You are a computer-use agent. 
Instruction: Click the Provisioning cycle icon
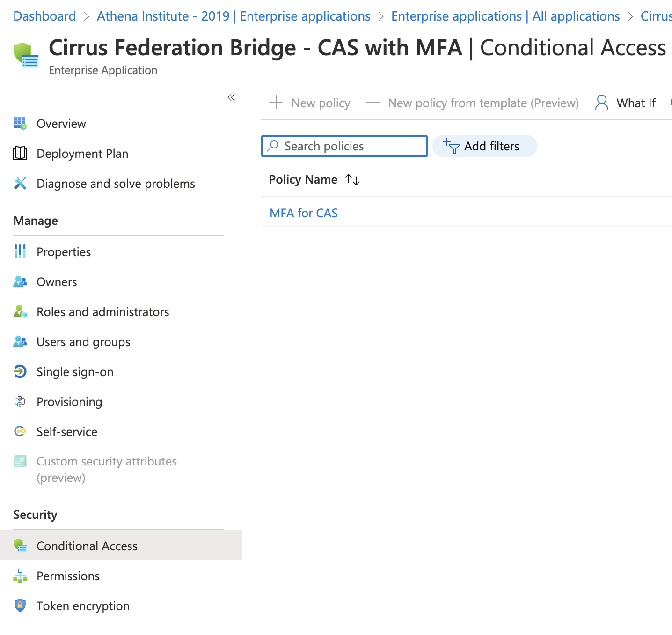[20, 402]
